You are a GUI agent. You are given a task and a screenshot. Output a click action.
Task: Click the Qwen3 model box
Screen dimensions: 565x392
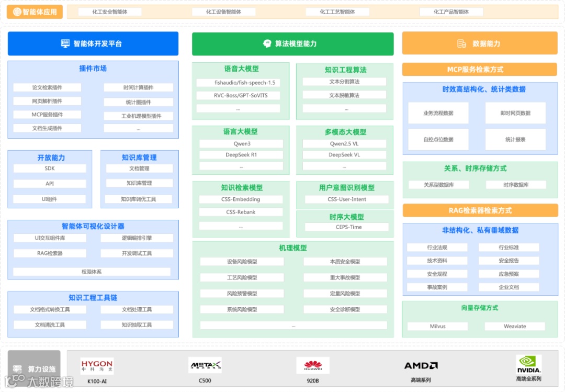tap(241, 143)
